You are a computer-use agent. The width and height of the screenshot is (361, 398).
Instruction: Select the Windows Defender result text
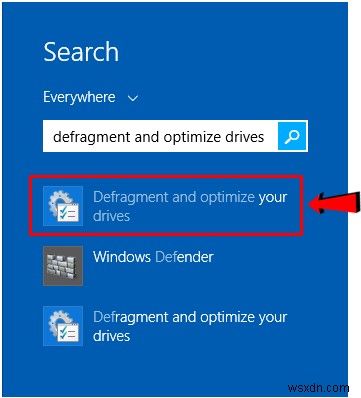click(153, 257)
